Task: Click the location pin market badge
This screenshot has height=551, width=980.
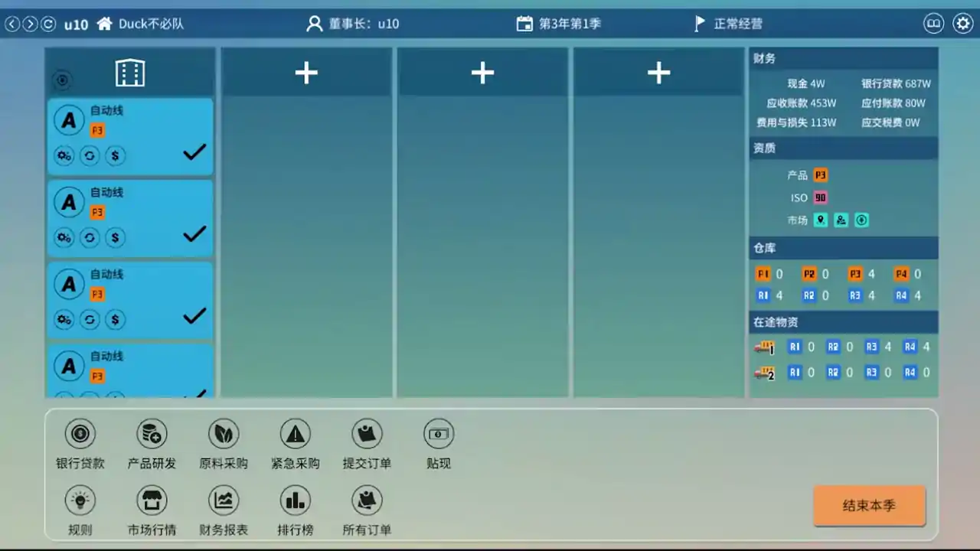Action: click(x=820, y=220)
